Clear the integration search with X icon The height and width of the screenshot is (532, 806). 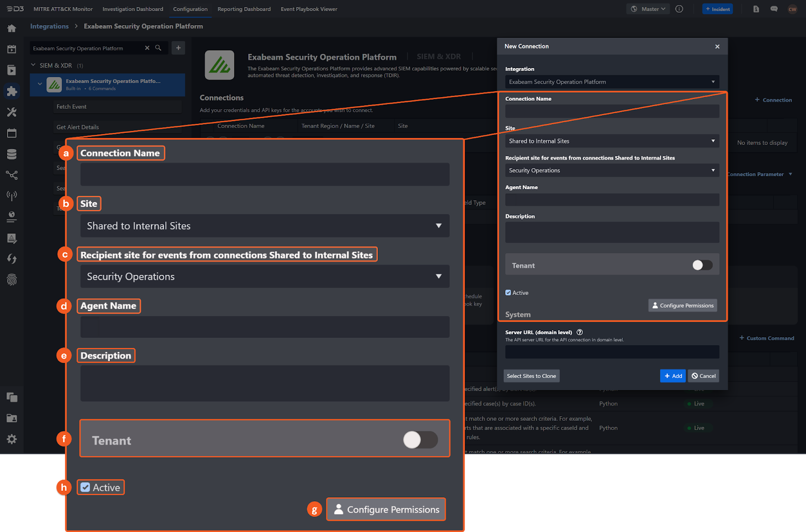[x=147, y=48]
